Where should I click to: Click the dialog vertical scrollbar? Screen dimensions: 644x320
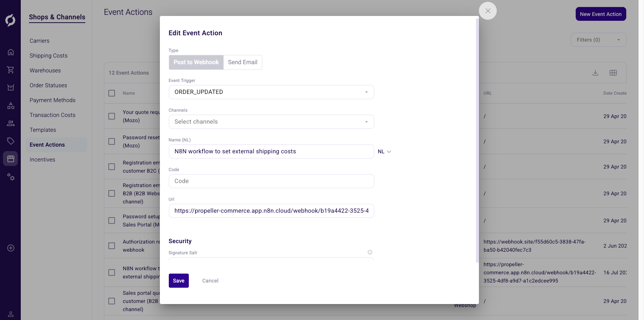pyautogui.click(x=477, y=140)
